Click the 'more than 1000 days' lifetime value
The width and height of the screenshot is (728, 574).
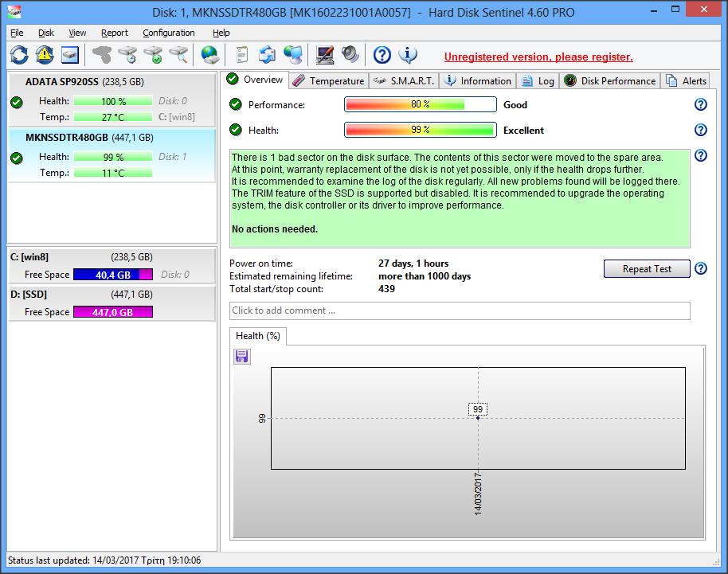[x=425, y=276]
